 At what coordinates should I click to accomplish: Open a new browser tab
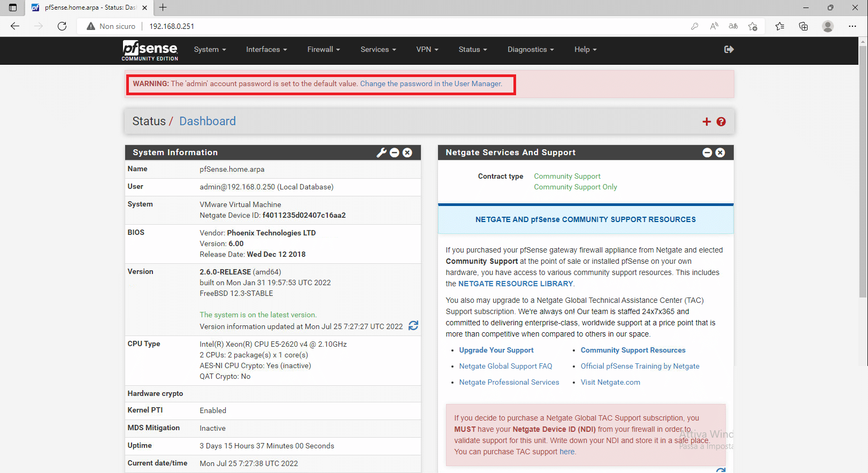click(x=163, y=7)
